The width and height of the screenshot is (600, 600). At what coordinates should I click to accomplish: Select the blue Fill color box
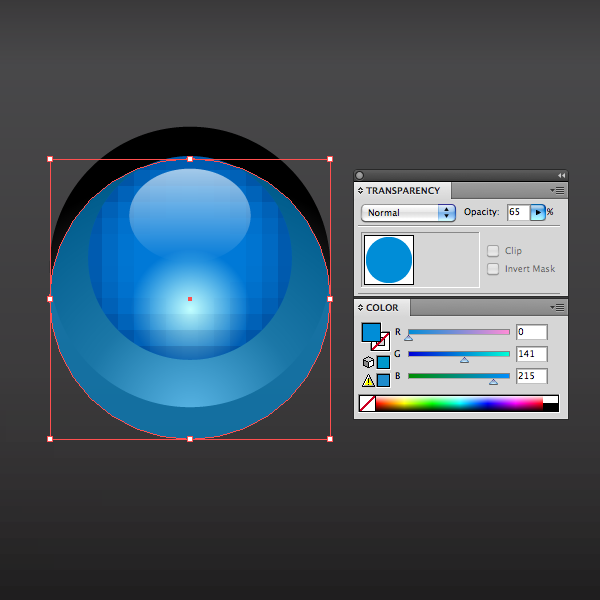pyautogui.click(x=371, y=332)
